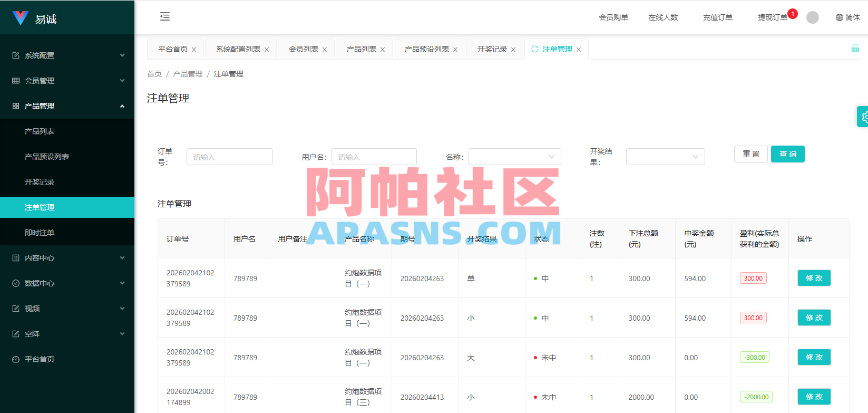Click the 系统配置 edit icon in sidebar

16,55
